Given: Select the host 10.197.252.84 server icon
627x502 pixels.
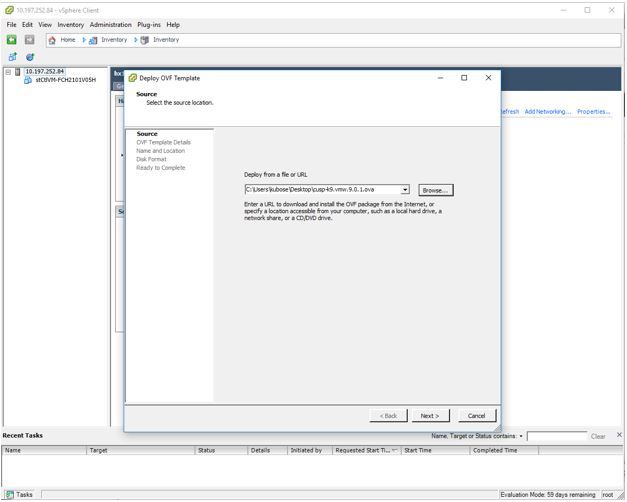Looking at the screenshot, I should (18, 72).
